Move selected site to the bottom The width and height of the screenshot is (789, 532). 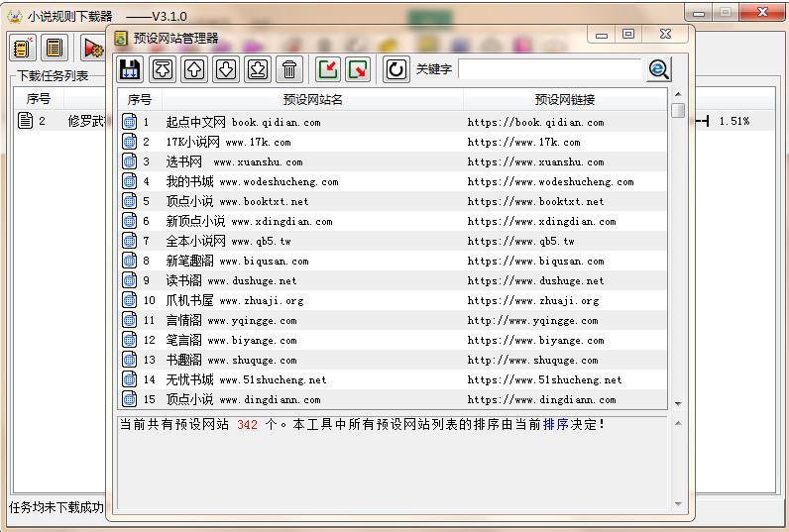(x=258, y=69)
